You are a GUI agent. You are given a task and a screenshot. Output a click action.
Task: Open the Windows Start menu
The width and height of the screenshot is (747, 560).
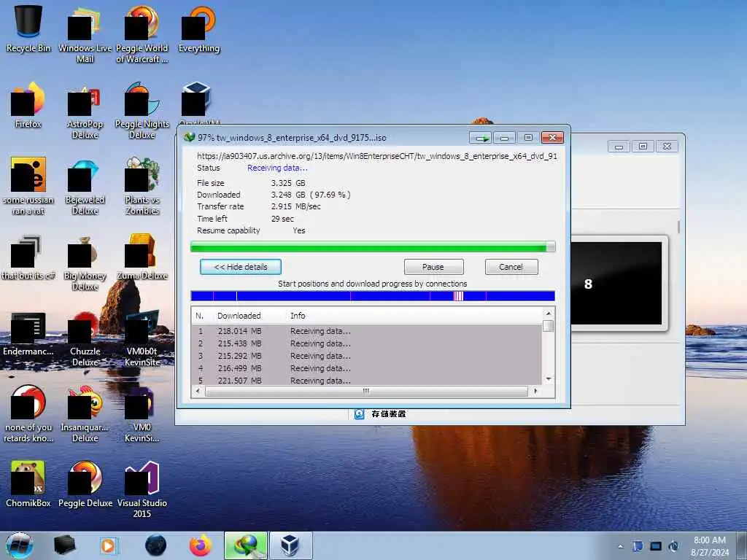[x=20, y=545]
